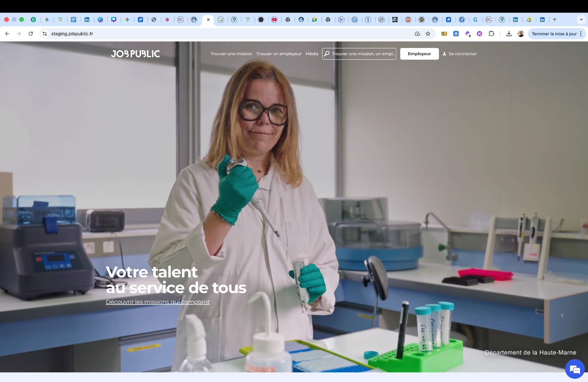The height and width of the screenshot is (382, 588).
Task: Bookmark page with star icon
Action: click(x=428, y=34)
